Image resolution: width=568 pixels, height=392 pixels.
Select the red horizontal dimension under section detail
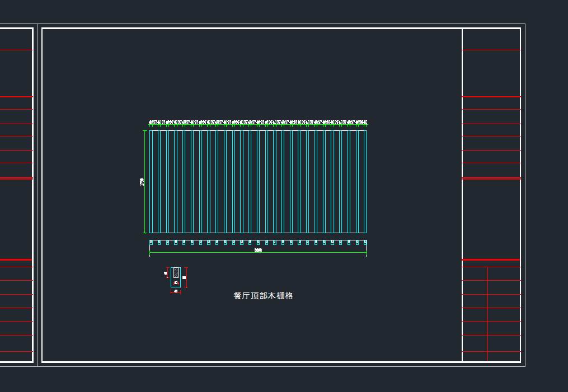[x=176, y=292]
